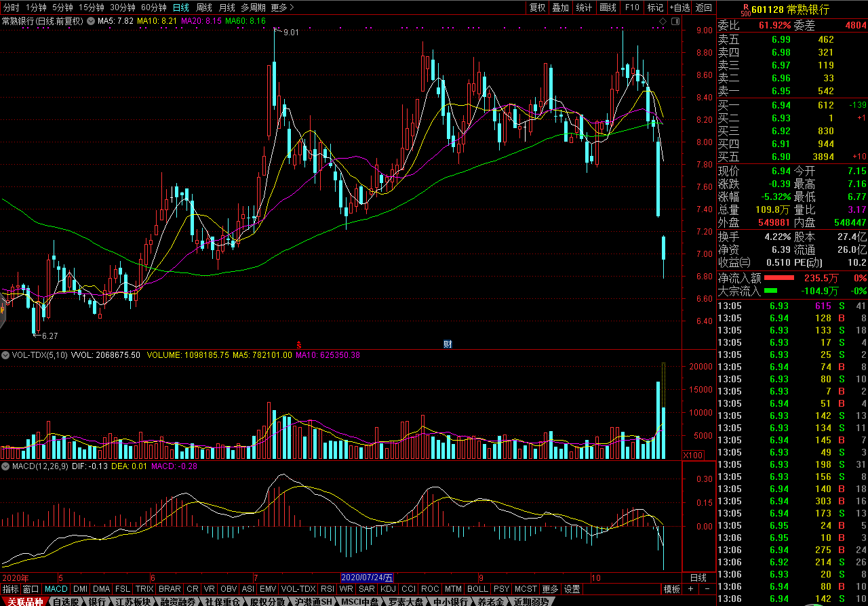Activate the 画线 drawing tool button

(x=608, y=7)
